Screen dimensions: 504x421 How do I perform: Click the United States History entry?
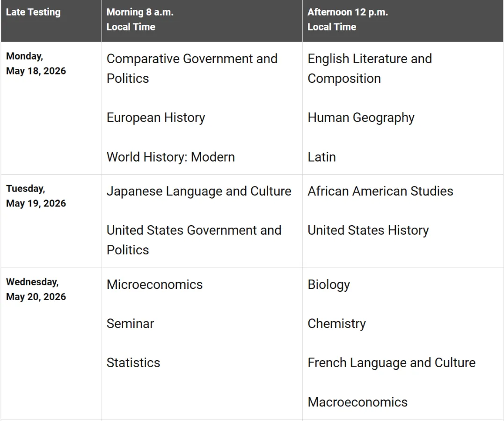[x=368, y=230]
